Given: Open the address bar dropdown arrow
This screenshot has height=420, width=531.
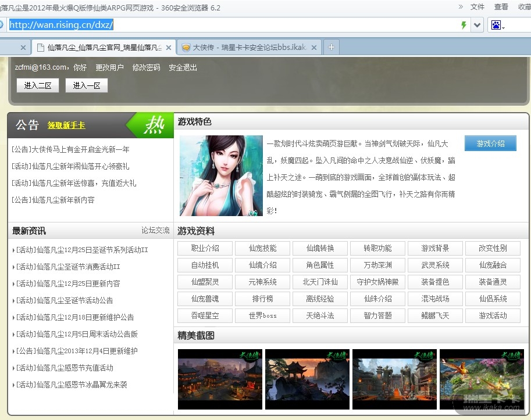Looking at the screenshot, I should [477, 25].
